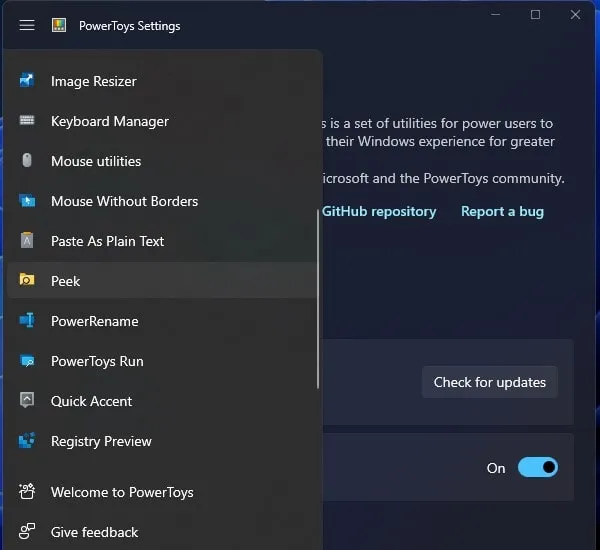Select the Peek navigation item

[x=163, y=281]
